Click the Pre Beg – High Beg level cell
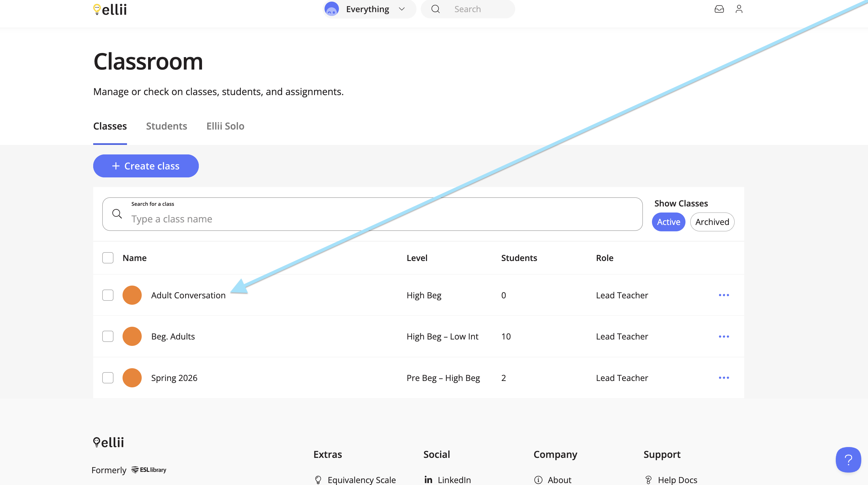This screenshot has height=485, width=868. pyautogui.click(x=443, y=378)
